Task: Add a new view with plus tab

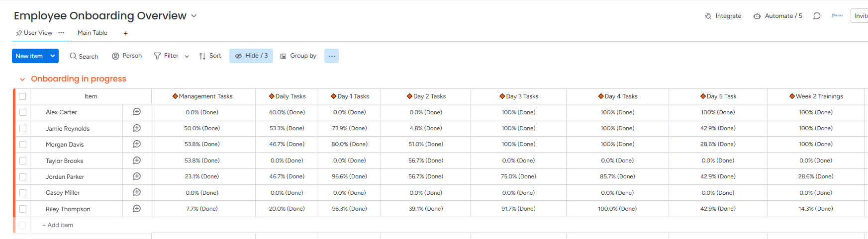Action: (x=126, y=33)
